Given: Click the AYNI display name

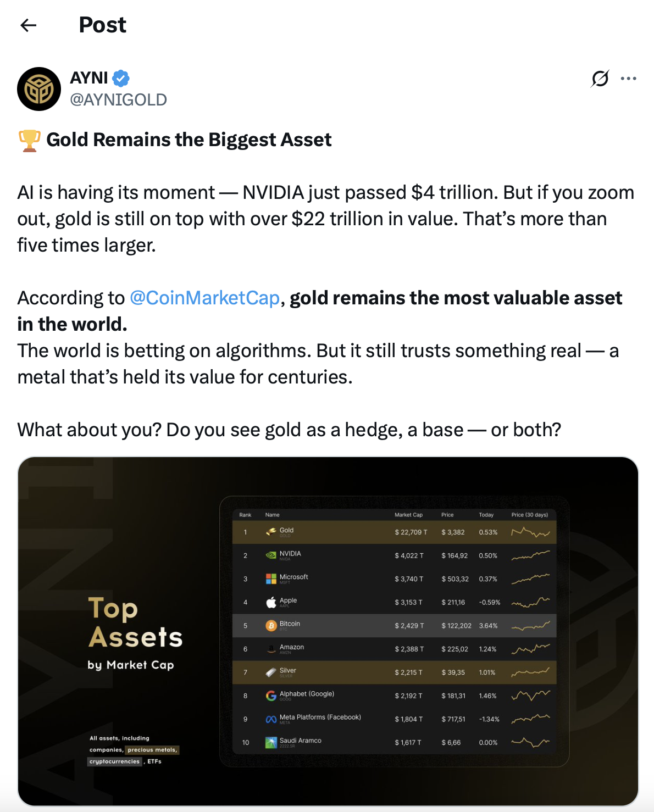Looking at the screenshot, I should pyautogui.click(x=89, y=78).
